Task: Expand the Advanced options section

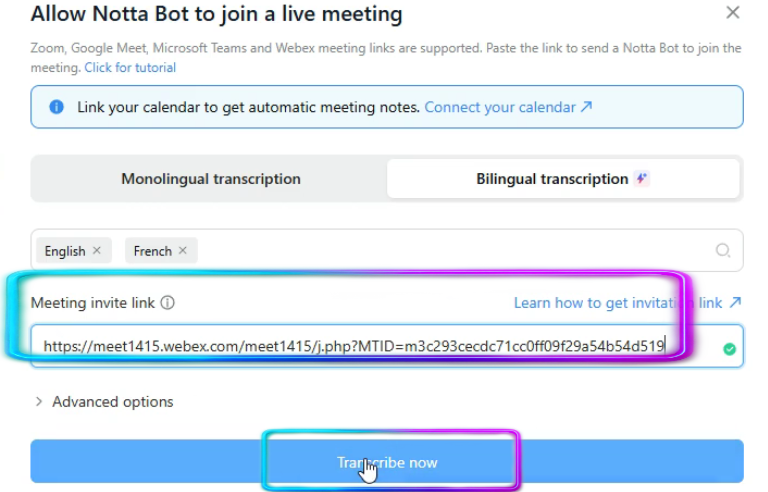Action: tap(112, 402)
